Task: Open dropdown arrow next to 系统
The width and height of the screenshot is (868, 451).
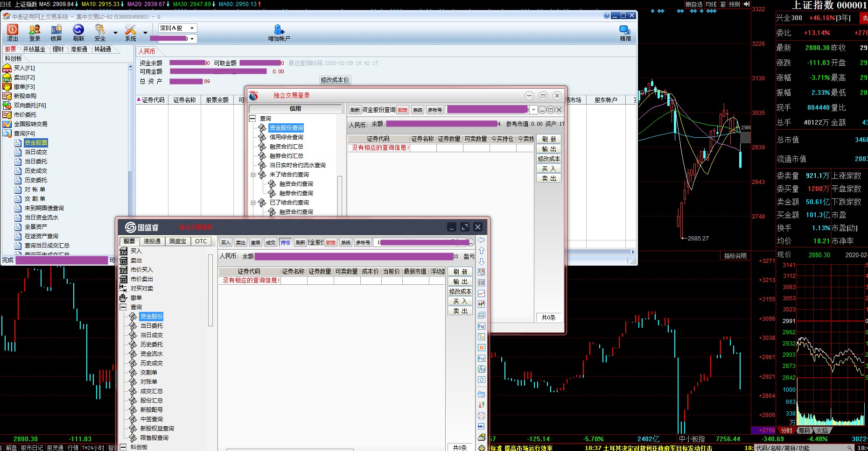Action: coord(145,33)
